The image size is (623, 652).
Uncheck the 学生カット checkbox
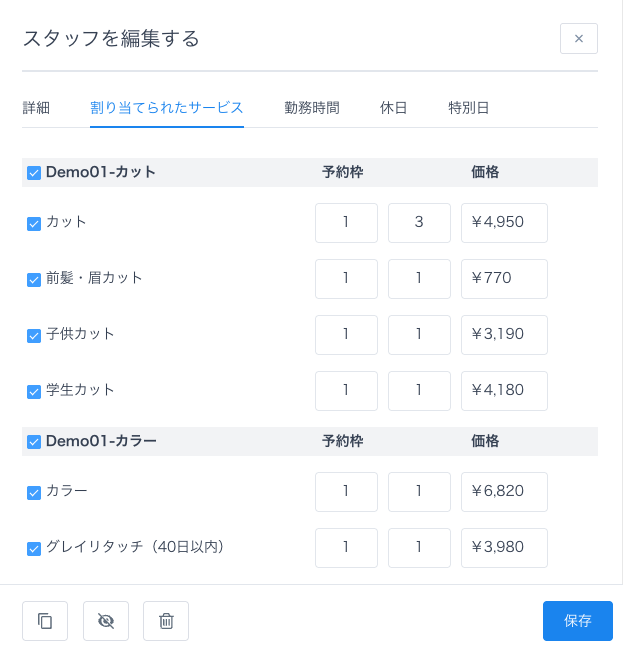click(x=34, y=391)
